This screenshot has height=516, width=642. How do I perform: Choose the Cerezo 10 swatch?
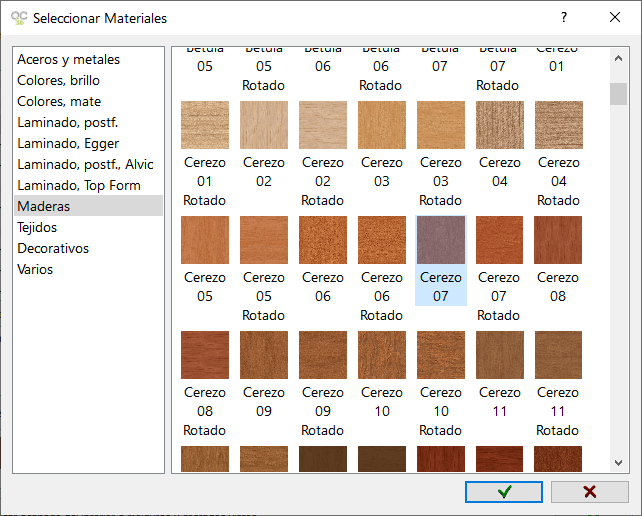382,355
